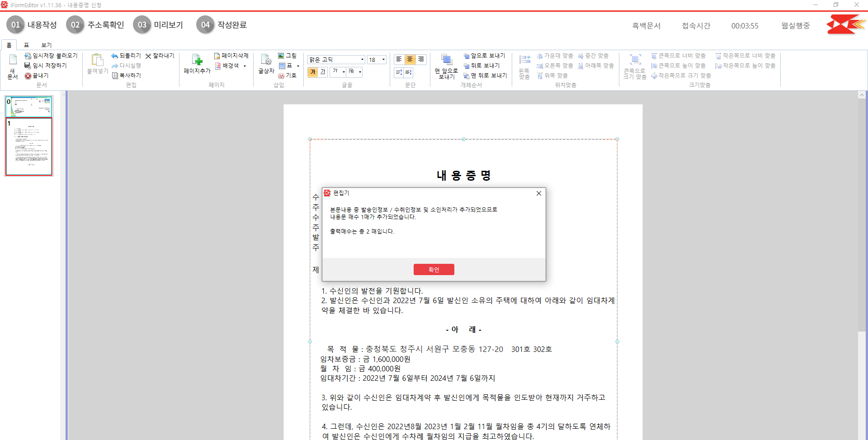Click the line beginning '임대차기간 : 2022년 7월 6일부터'

pyautogui.click(x=408, y=378)
